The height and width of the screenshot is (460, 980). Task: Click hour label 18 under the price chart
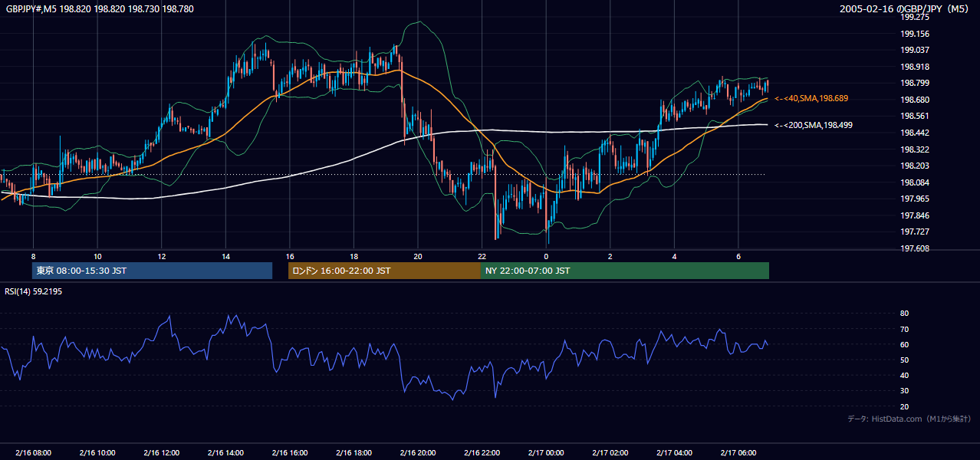pyautogui.click(x=354, y=256)
